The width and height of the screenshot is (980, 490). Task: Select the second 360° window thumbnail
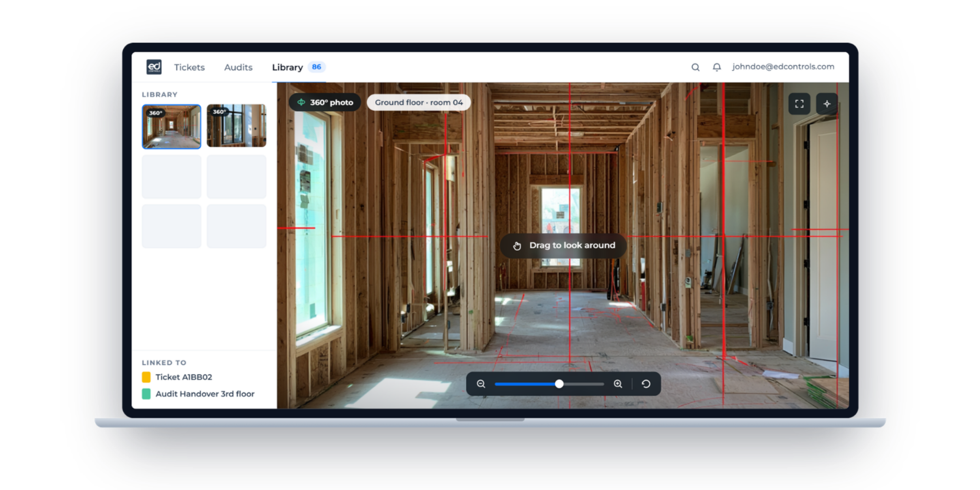coord(236,126)
